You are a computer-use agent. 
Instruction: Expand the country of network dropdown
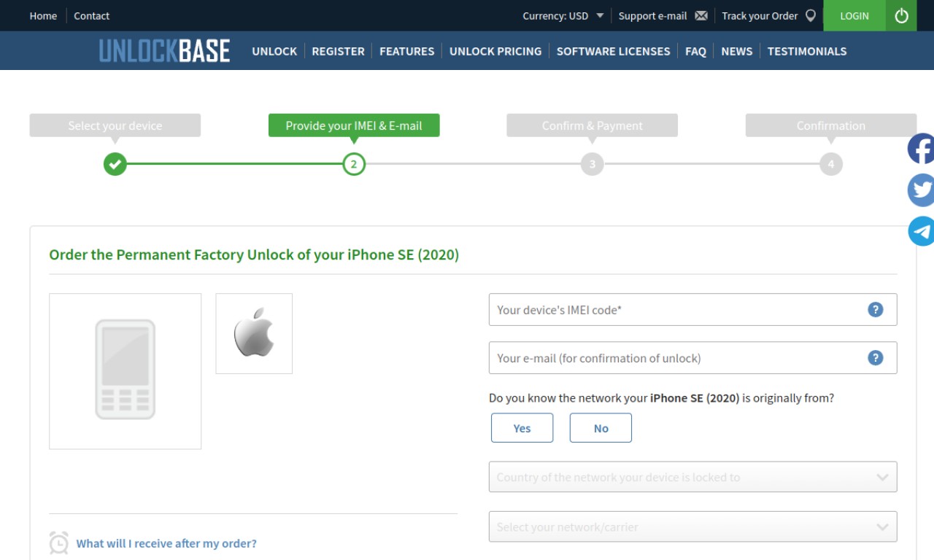692,477
